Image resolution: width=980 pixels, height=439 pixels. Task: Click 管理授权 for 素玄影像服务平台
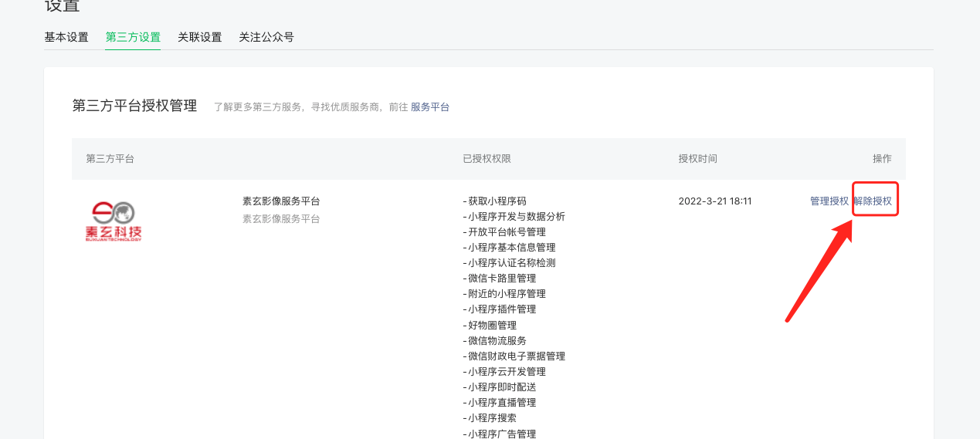click(x=829, y=201)
